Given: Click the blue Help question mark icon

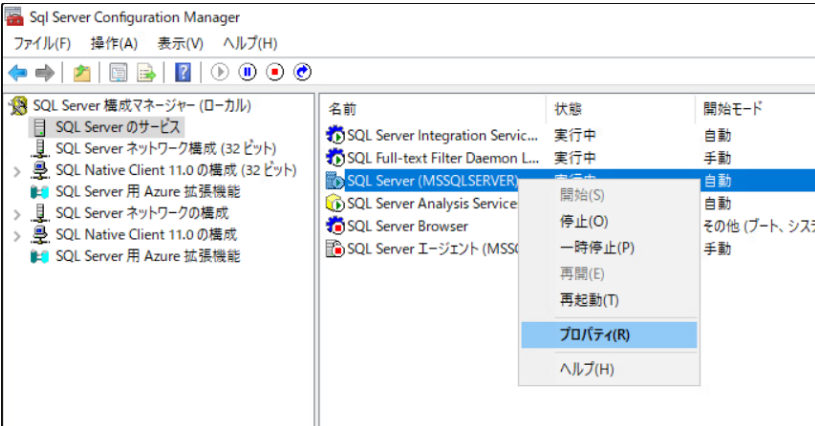Looking at the screenshot, I should (182, 73).
